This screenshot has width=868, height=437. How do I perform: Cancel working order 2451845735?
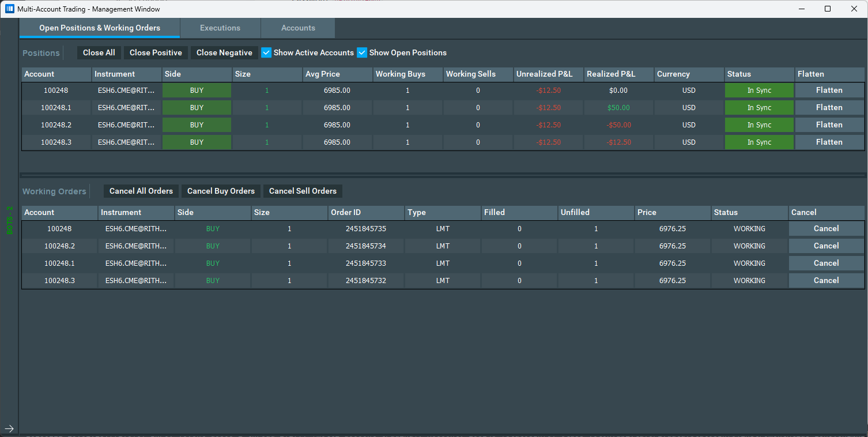tap(826, 228)
